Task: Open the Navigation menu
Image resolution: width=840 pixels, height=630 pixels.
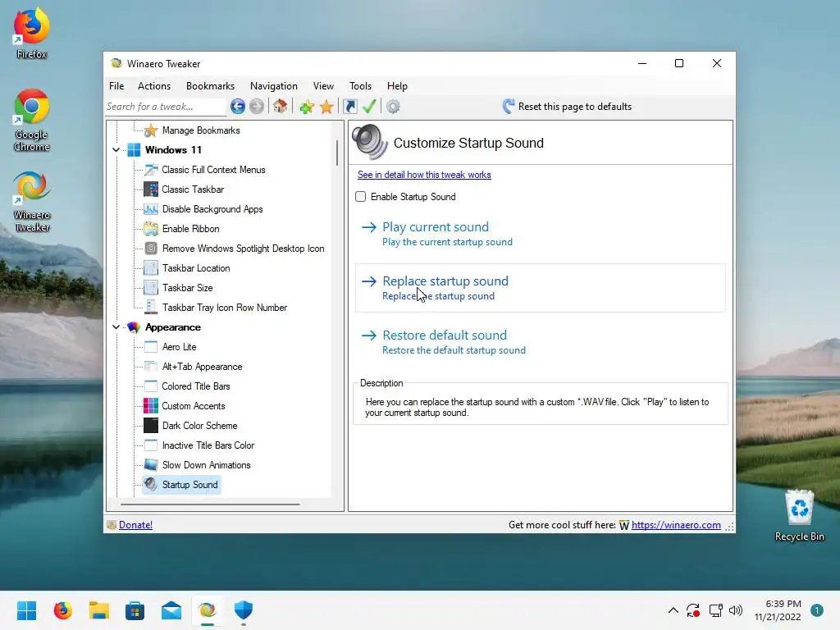Action: 274,85
